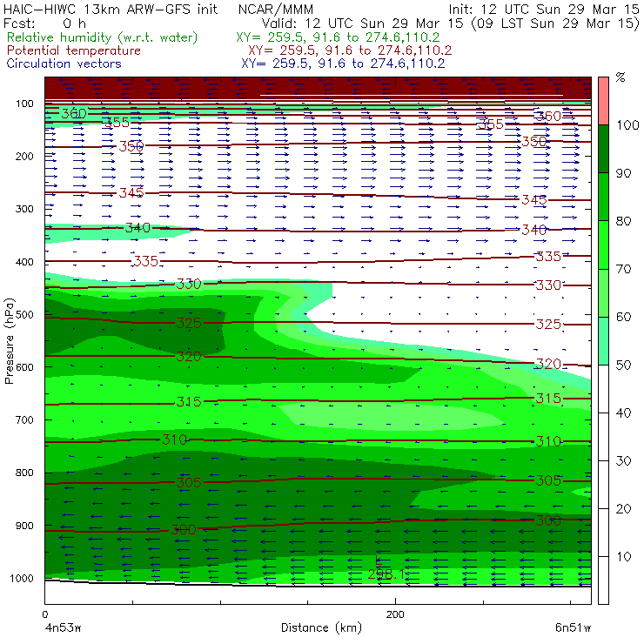Click the green XY coordinates line

tap(338, 37)
